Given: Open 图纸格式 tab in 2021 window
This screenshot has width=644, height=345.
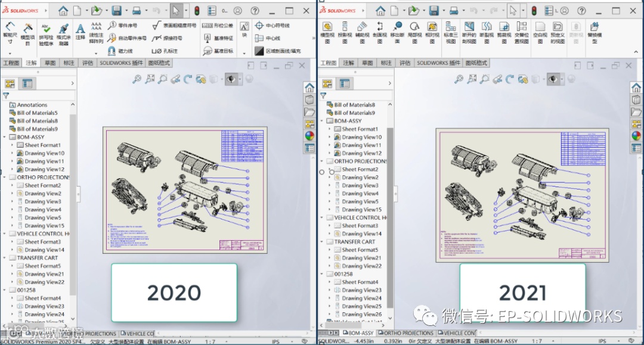Looking at the screenshot, I should tap(476, 63).
